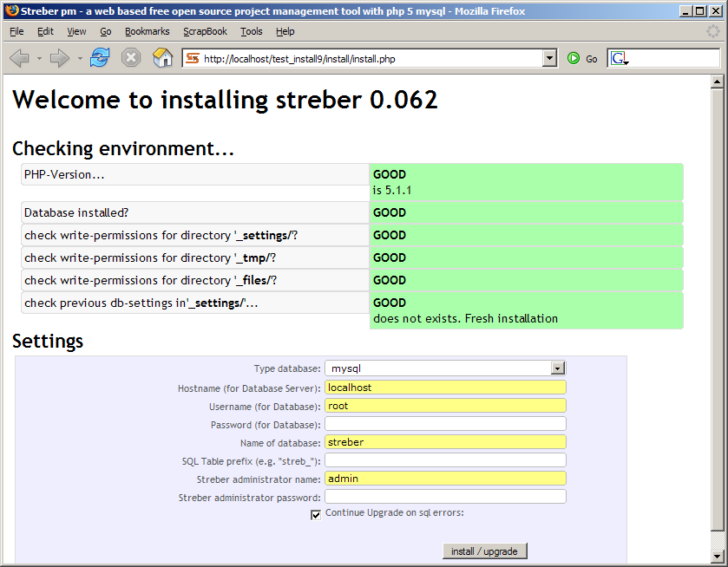The image size is (728, 567).
Task: Click the Streber administrator name field
Action: [x=445, y=479]
